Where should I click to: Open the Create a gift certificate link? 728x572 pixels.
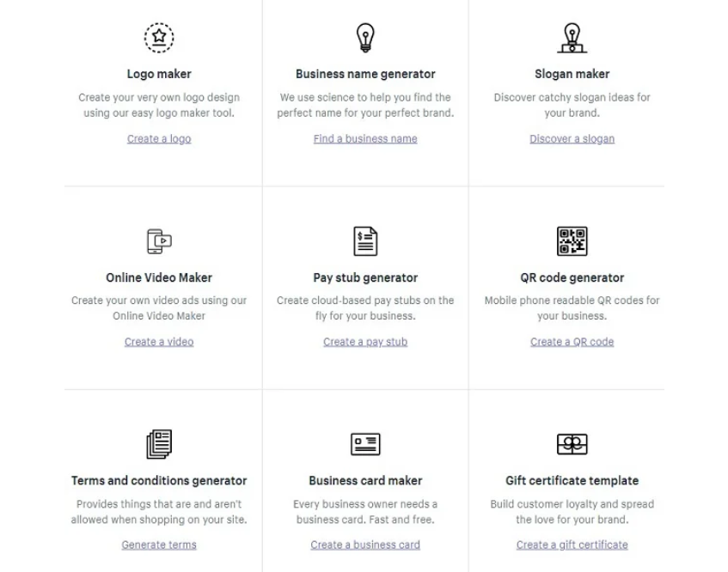(x=572, y=545)
